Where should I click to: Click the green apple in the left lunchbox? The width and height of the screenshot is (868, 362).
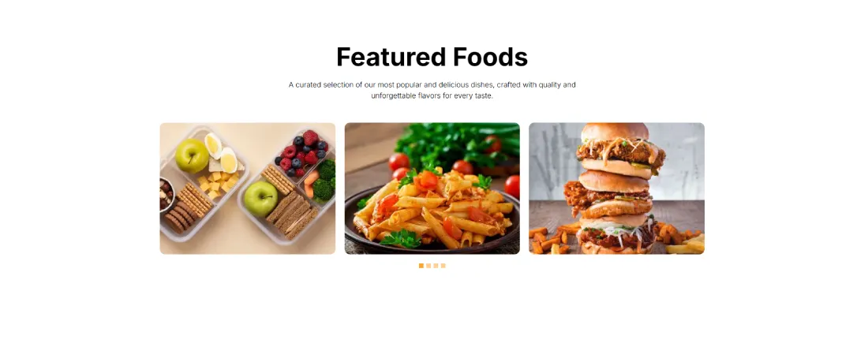[x=192, y=155]
